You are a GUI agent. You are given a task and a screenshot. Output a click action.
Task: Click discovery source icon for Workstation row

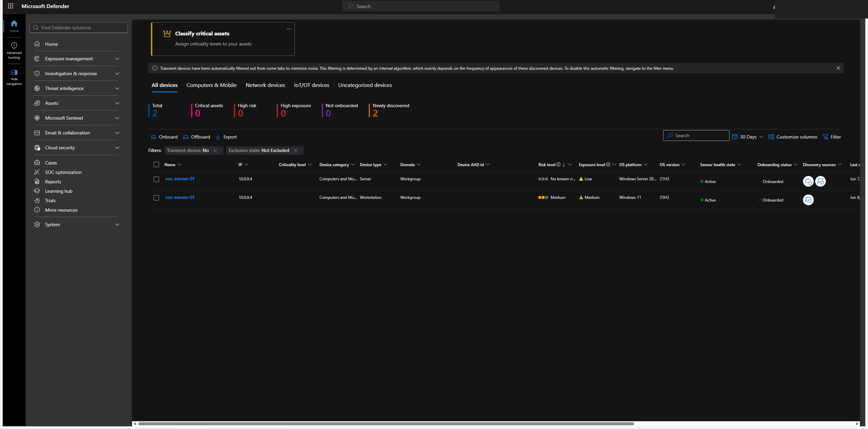coord(808,200)
